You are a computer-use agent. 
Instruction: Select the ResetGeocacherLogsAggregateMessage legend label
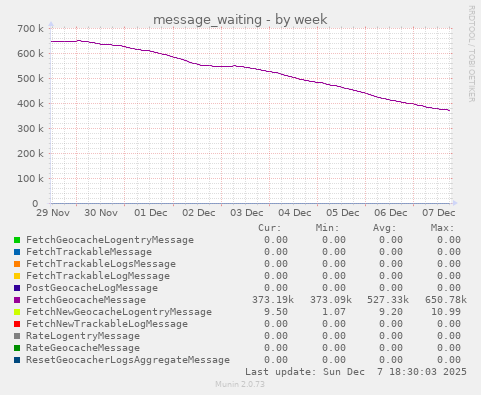pyautogui.click(x=128, y=360)
